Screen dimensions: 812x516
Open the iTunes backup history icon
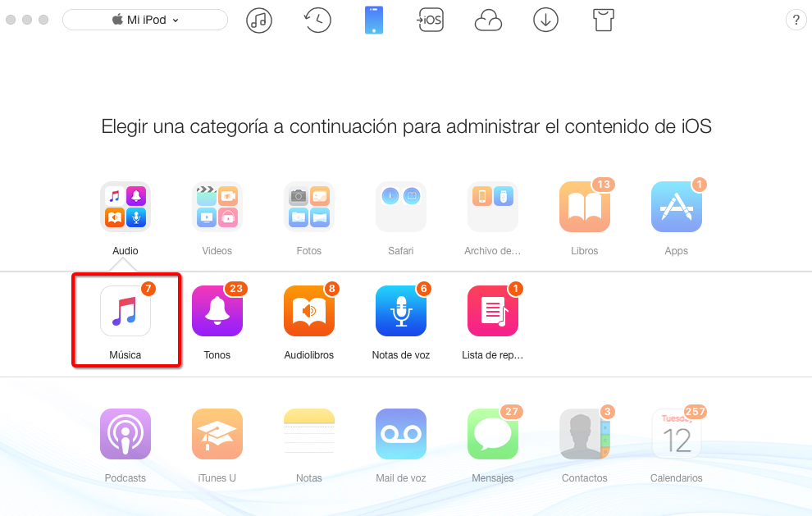pos(317,21)
